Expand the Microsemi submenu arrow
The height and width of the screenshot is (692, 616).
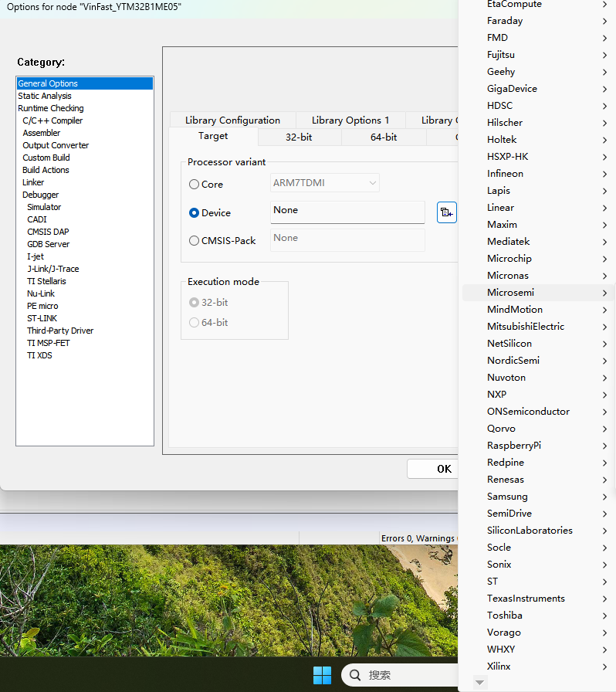[x=604, y=293]
